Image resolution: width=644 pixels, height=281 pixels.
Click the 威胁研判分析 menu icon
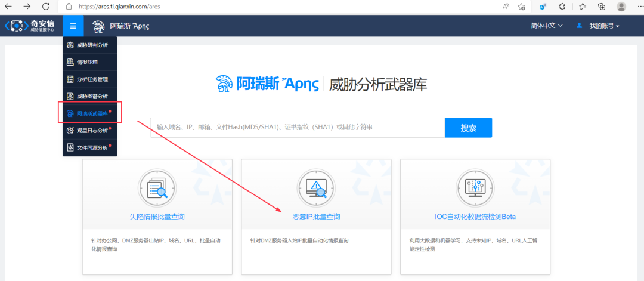70,45
